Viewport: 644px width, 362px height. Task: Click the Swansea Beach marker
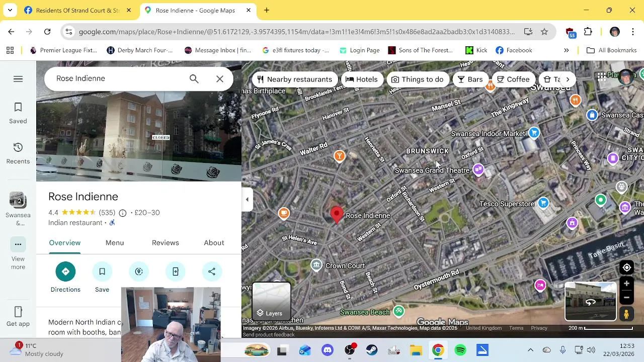398,311
